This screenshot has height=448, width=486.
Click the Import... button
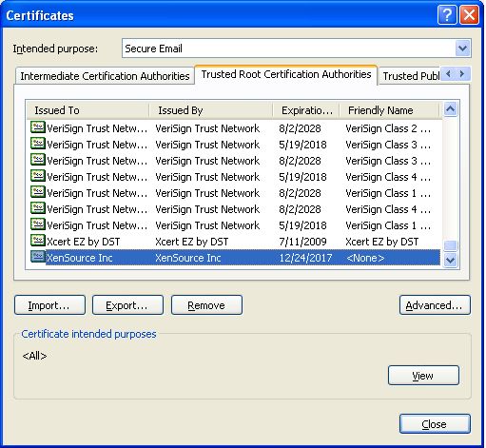(49, 305)
